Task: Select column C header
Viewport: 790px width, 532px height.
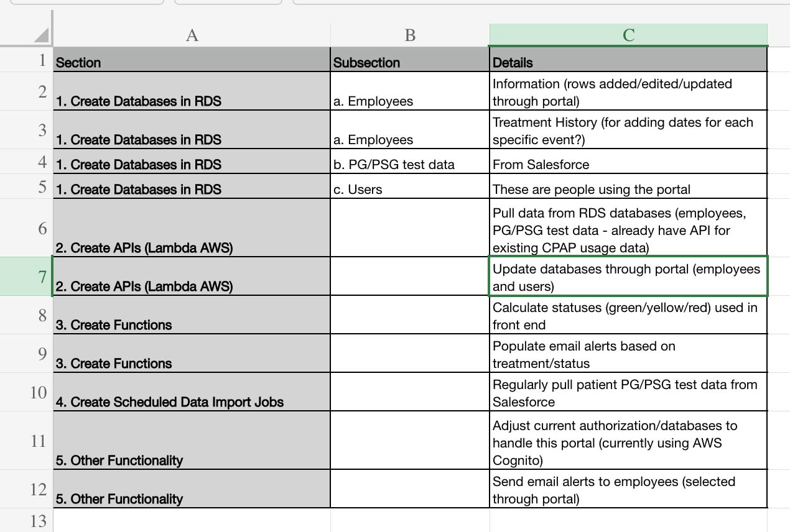Action: click(628, 35)
